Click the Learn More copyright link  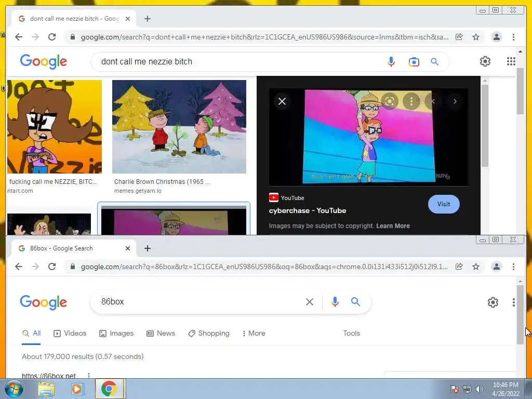pyautogui.click(x=393, y=226)
